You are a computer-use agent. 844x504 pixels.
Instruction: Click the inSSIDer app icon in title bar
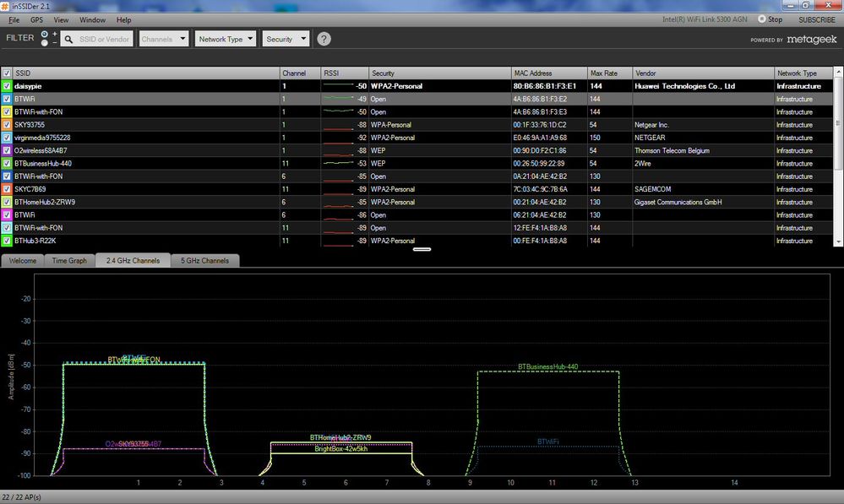pos(5,6)
